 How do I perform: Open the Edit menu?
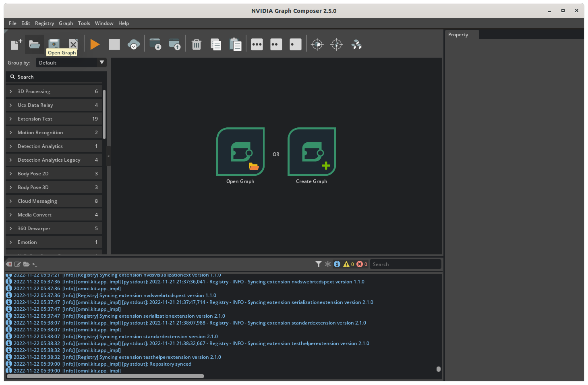26,23
